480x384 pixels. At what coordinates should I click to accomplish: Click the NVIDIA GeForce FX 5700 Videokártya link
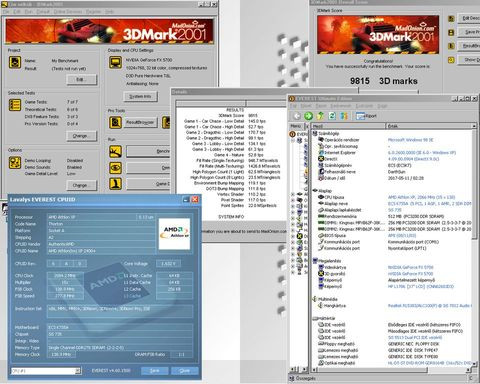tap(410, 267)
